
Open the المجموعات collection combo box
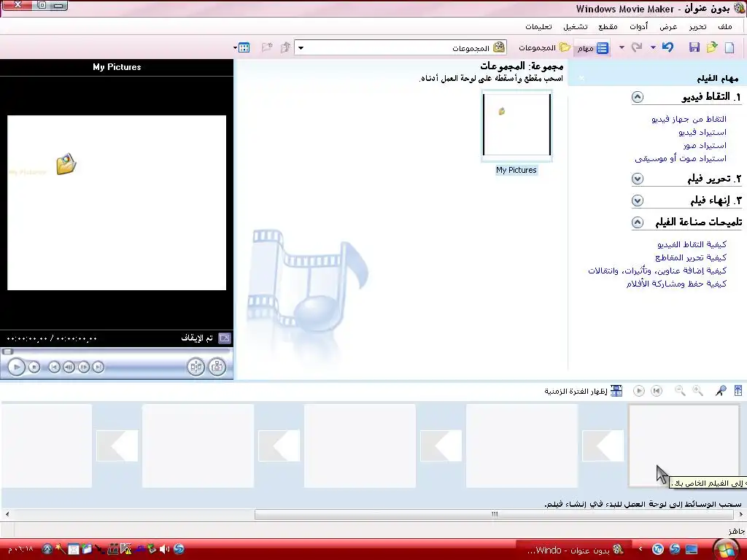[400, 47]
